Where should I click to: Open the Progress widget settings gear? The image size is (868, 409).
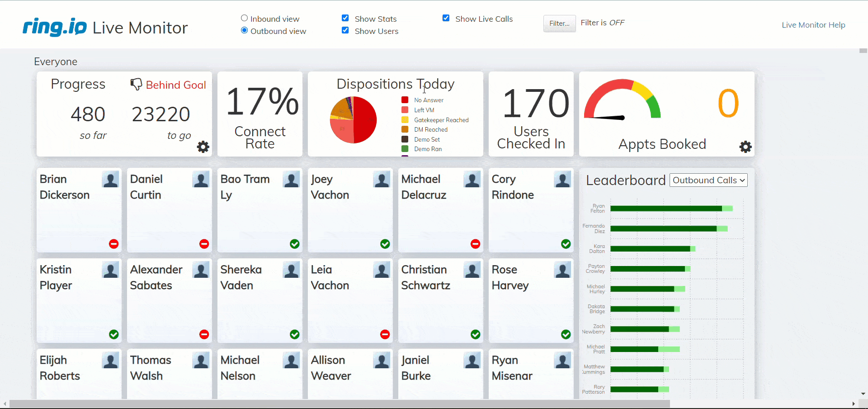(x=203, y=147)
